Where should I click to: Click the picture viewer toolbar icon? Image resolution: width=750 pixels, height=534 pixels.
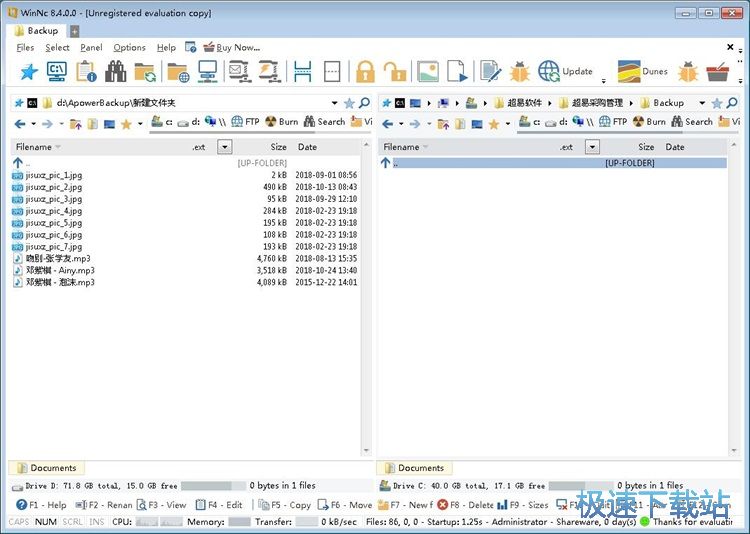click(428, 71)
